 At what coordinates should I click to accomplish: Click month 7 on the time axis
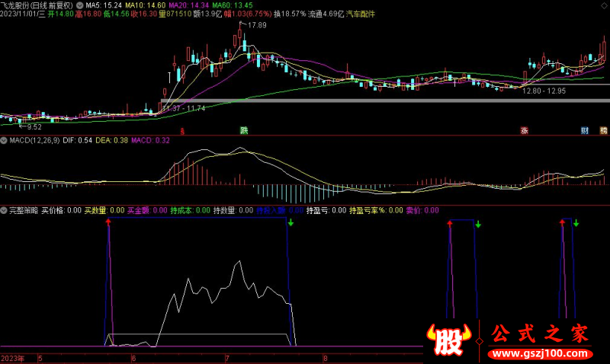[226, 357]
